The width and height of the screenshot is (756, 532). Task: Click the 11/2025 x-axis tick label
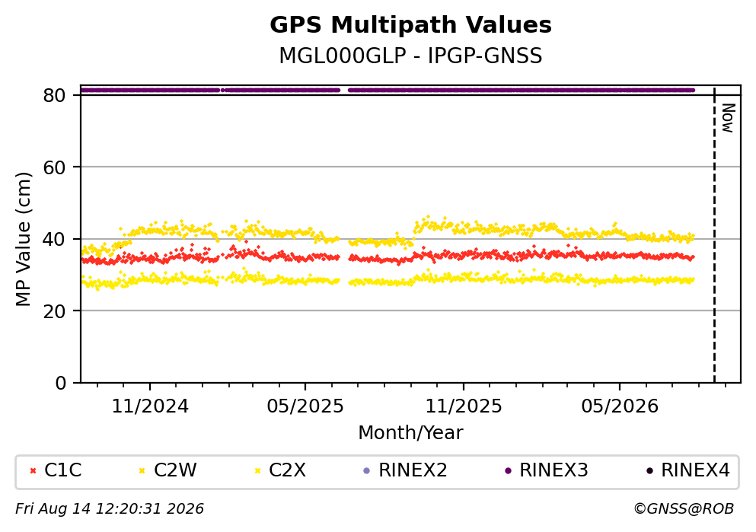pyautogui.click(x=464, y=406)
